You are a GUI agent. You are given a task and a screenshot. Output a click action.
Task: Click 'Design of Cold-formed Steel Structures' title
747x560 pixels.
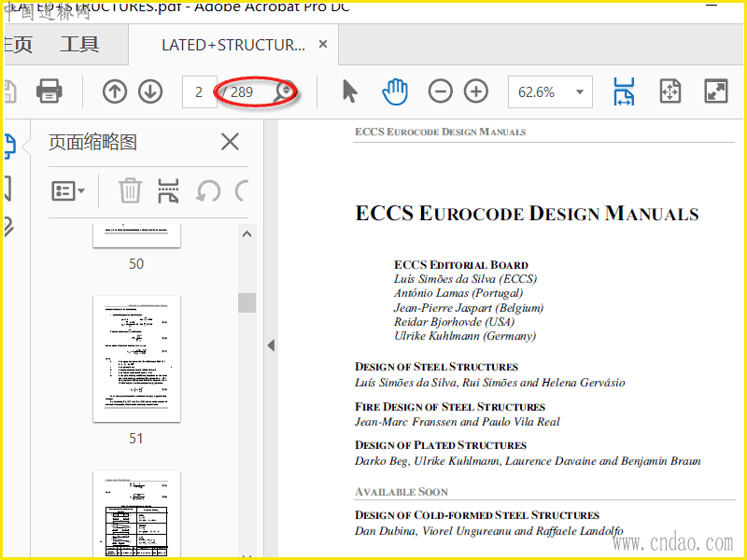pyautogui.click(x=477, y=515)
